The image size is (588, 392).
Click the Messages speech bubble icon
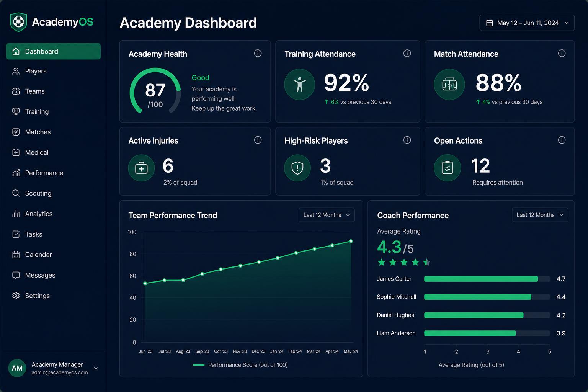(16, 275)
